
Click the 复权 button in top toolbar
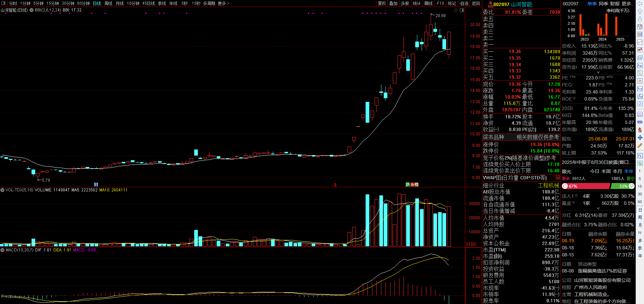tap(382, 3)
